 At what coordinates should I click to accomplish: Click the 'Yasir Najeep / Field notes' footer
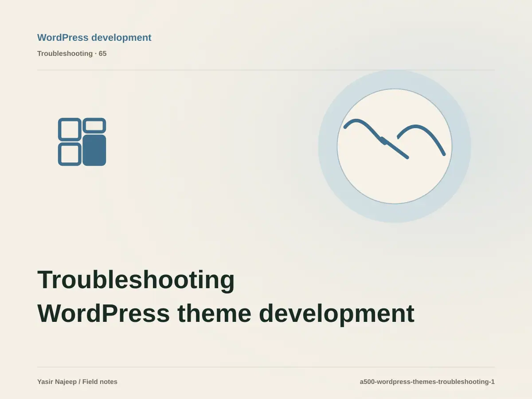point(78,382)
